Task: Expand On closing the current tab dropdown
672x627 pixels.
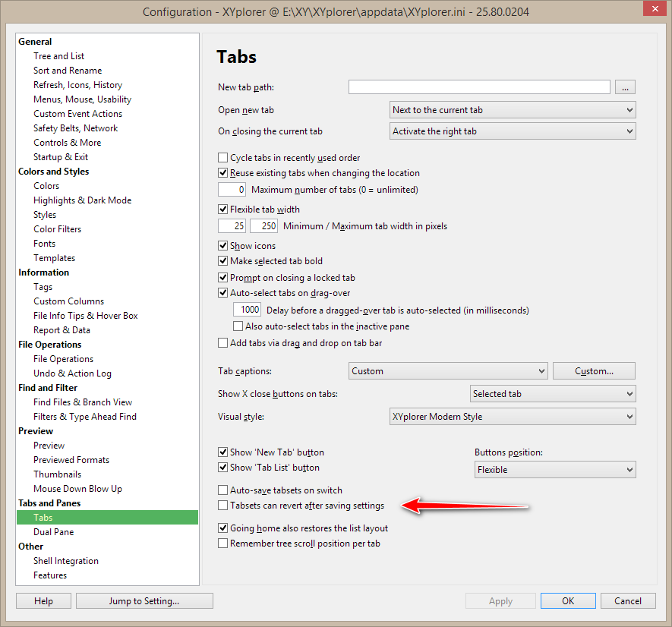Action: tap(513, 131)
